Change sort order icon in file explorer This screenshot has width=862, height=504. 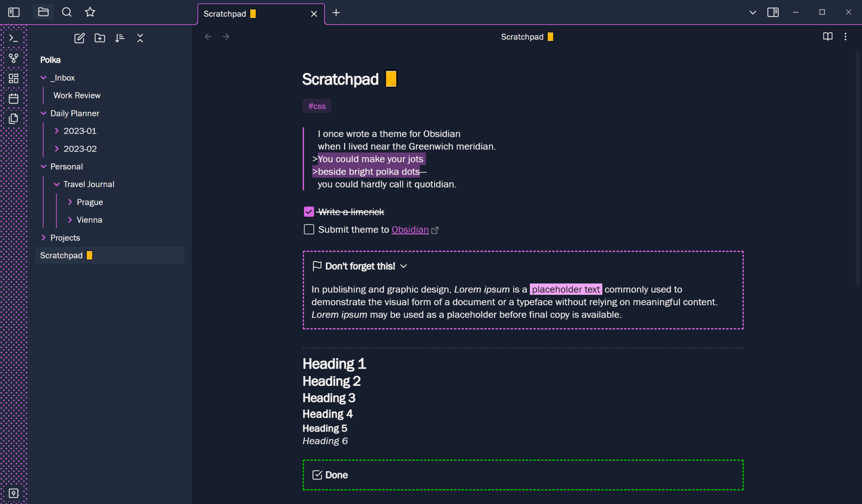pyautogui.click(x=120, y=38)
